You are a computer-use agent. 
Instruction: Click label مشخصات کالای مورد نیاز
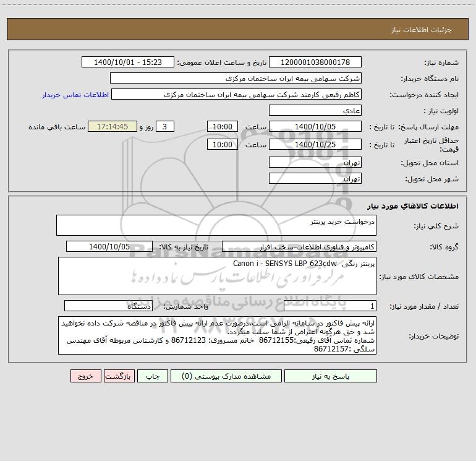419,277
